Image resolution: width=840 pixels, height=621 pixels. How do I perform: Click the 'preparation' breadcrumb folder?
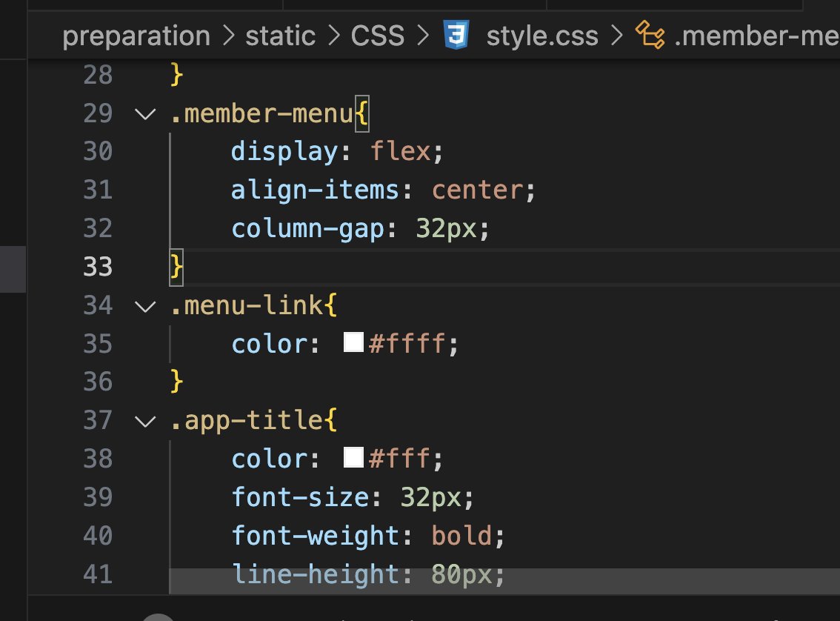click(x=136, y=36)
